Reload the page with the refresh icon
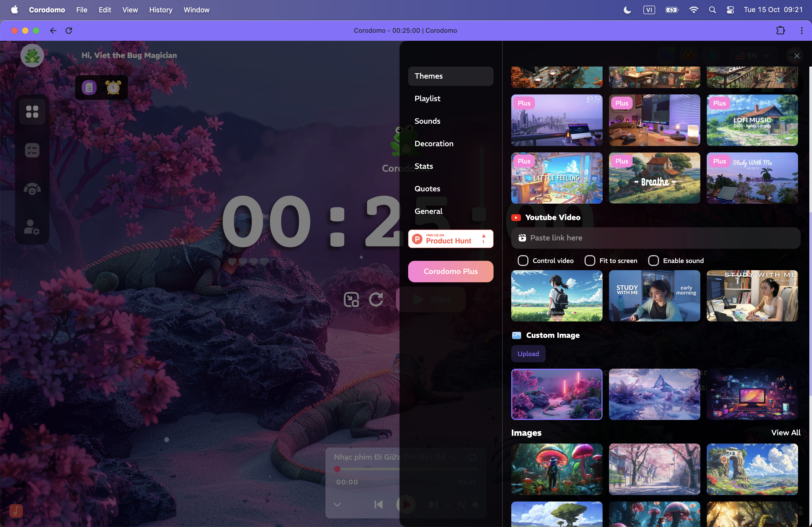812x527 pixels. click(69, 31)
